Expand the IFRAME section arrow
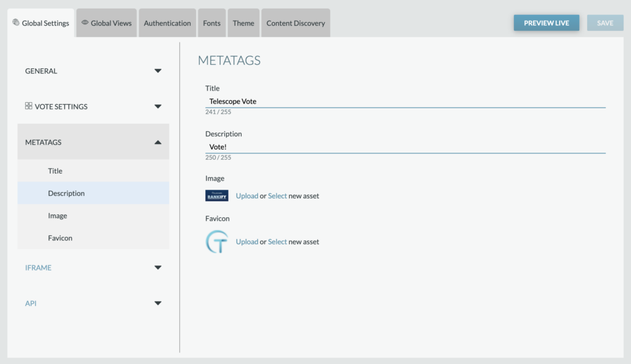The width and height of the screenshot is (631, 364). [158, 267]
